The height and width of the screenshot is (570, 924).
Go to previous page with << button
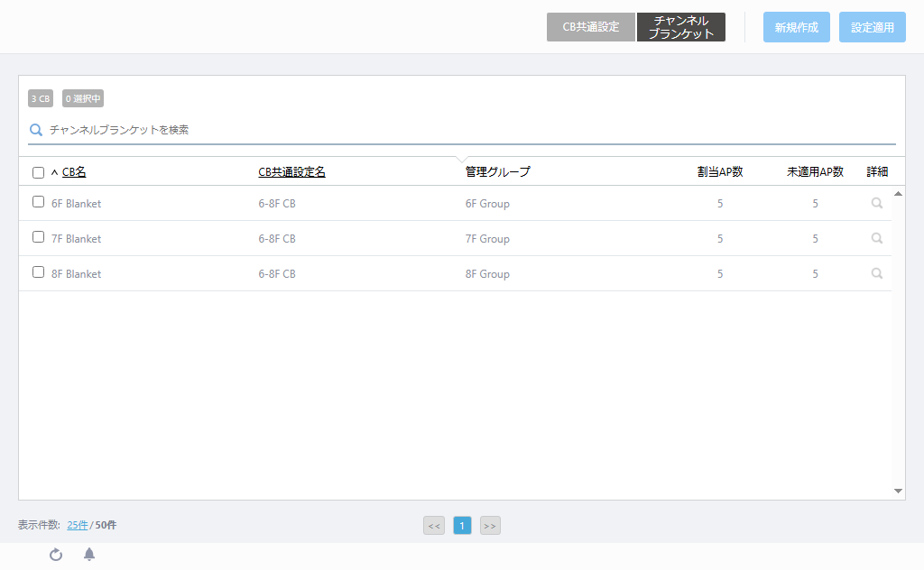(434, 526)
